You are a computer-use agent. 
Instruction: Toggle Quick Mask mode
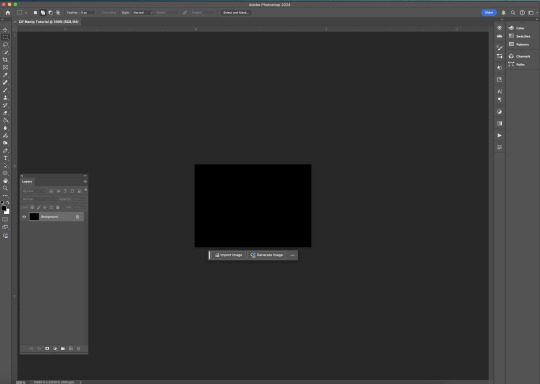[x=5, y=219]
